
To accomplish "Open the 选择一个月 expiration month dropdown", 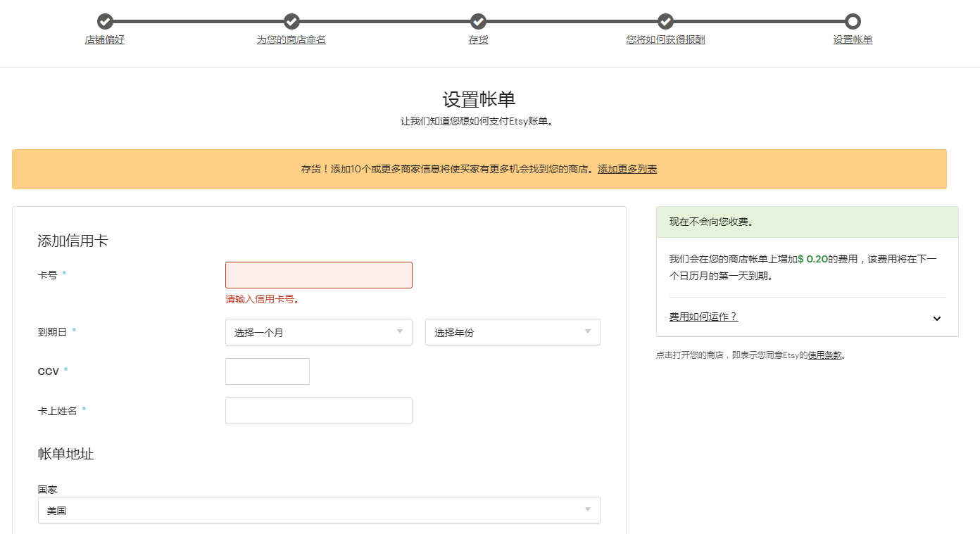I will [x=318, y=332].
